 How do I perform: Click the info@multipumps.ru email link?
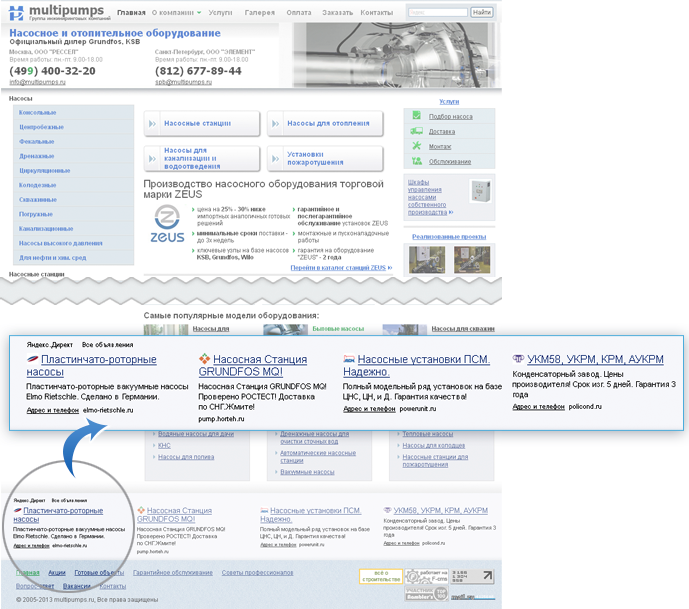(37, 82)
